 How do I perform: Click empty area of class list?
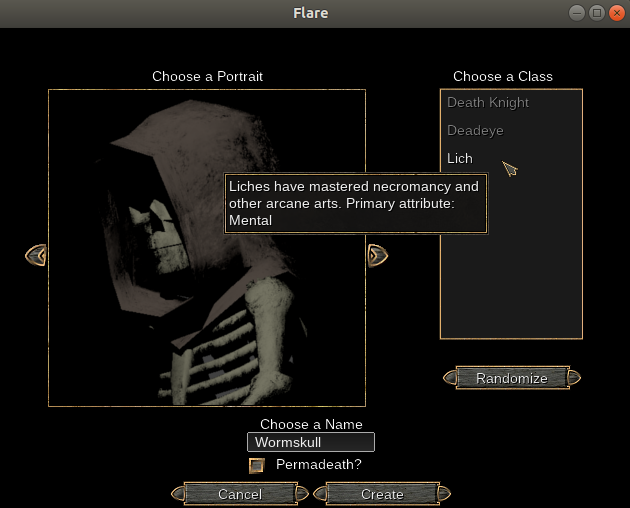click(510, 290)
